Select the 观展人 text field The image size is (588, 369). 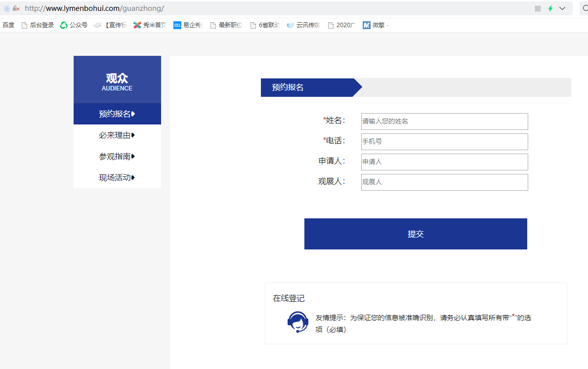[x=444, y=182]
